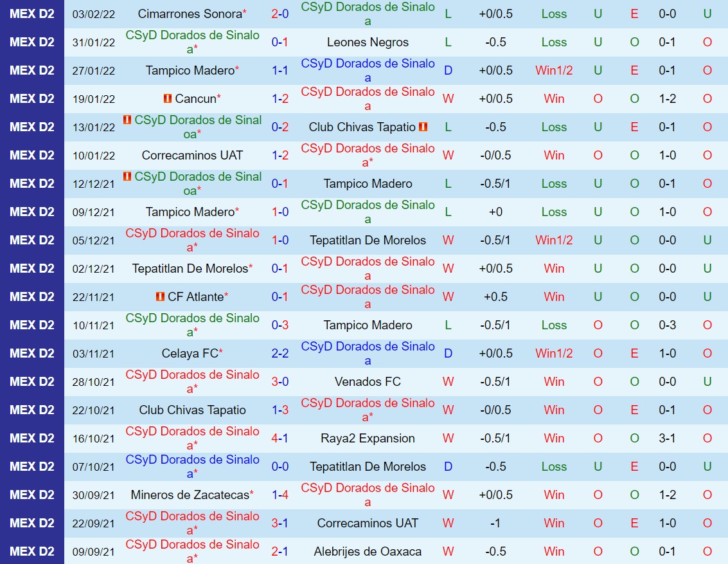
Task: Click the Win1/2 result on 05/12/21
Action: click(x=554, y=240)
